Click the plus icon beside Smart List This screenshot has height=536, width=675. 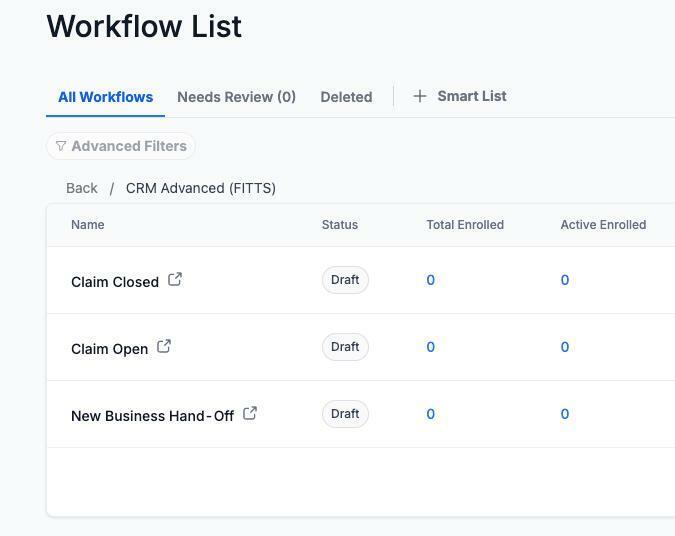419,96
